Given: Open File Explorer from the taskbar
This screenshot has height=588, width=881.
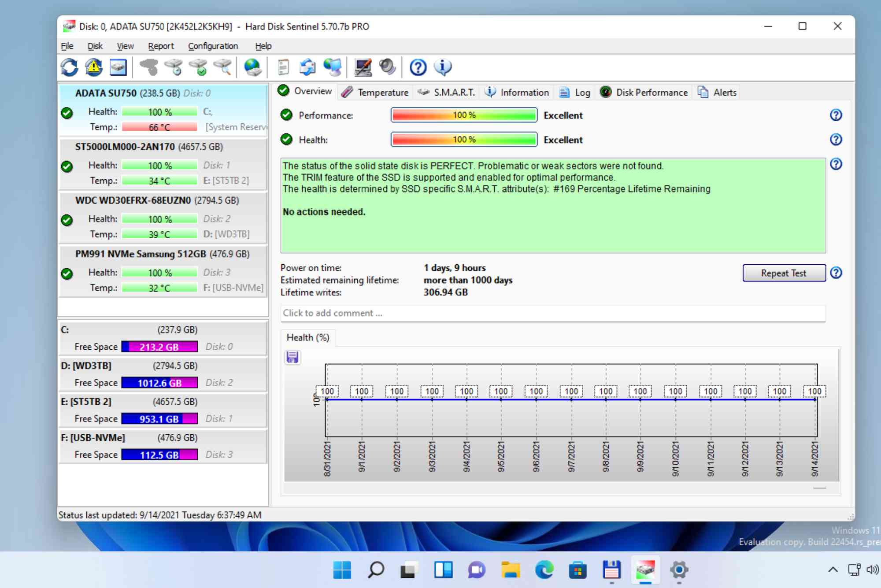Looking at the screenshot, I should click(x=511, y=570).
